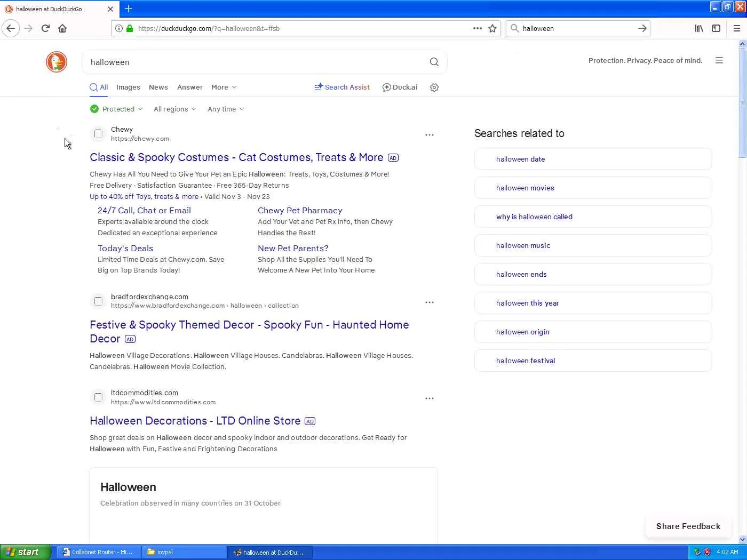Close the halloween at DuckDuckGo tab
Screen dimensions: 747x560
[x=110, y=9]
